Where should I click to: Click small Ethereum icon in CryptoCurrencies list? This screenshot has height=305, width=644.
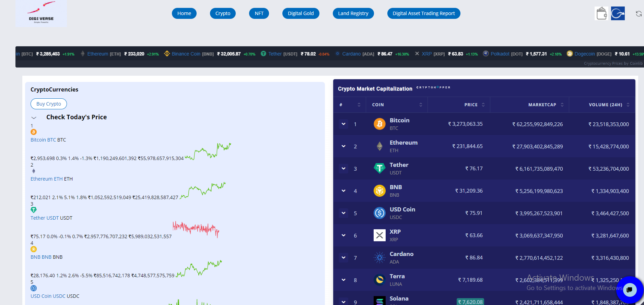[34, 171]
